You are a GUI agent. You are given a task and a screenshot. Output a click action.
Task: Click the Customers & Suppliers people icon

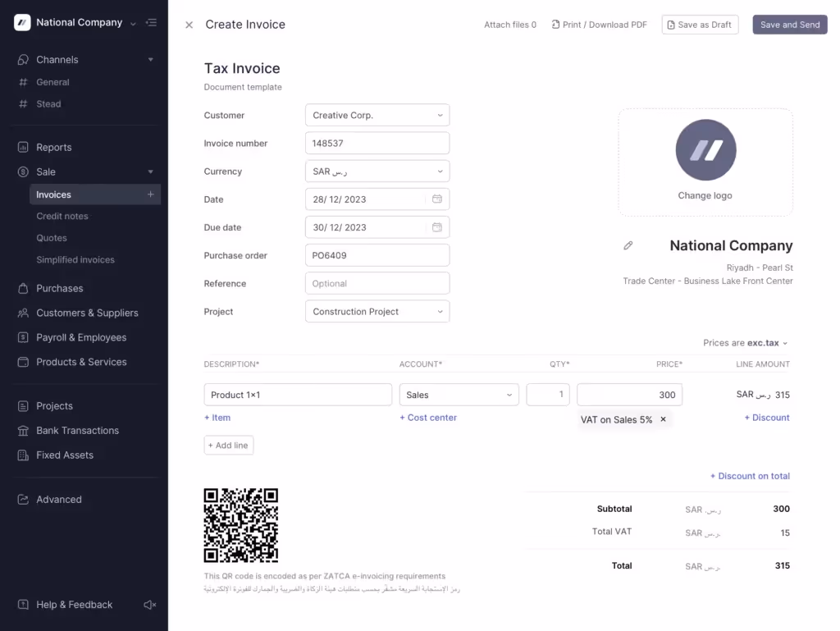coord(23,313)
